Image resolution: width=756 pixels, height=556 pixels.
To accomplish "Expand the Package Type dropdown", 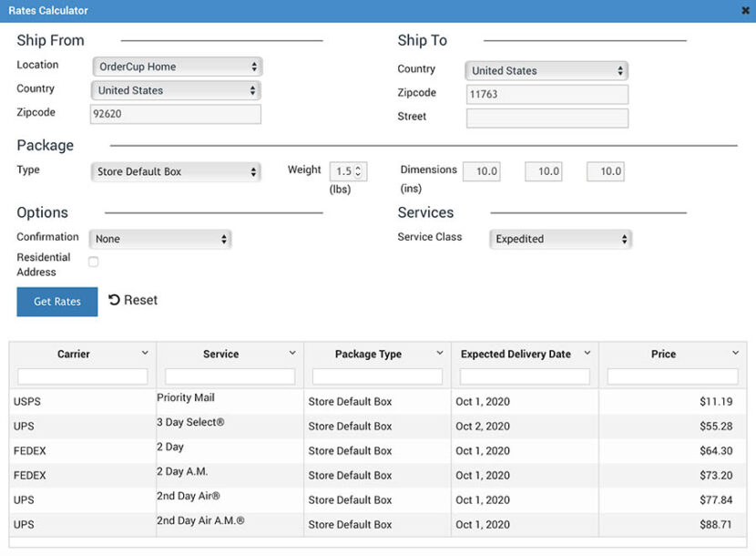I will coord(176,171).
